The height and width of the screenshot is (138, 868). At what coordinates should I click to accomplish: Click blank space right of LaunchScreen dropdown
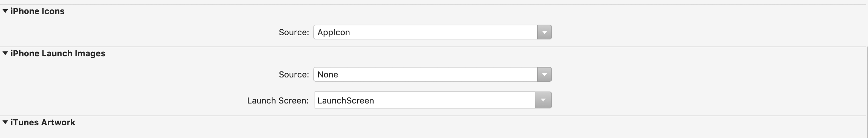pyautogui.click(x=702, y=100)
